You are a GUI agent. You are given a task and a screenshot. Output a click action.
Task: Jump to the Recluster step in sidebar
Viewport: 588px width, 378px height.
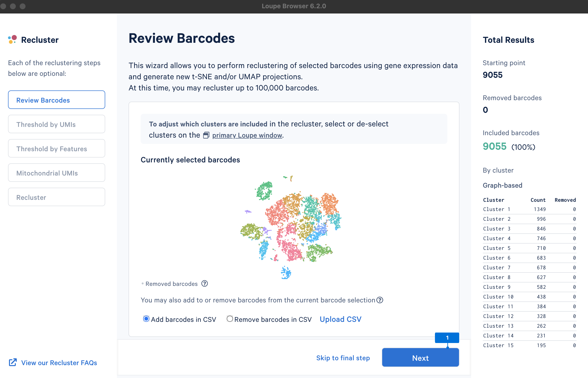pyautogui.click(x=57, y=197)
